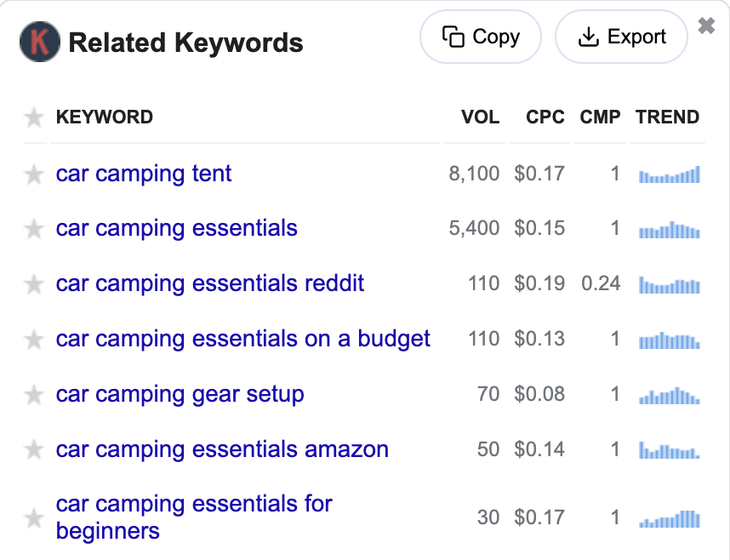View trend chart for "car camping tent"
730x560 pixels.
pyautogui.click(x=670, y=174)
